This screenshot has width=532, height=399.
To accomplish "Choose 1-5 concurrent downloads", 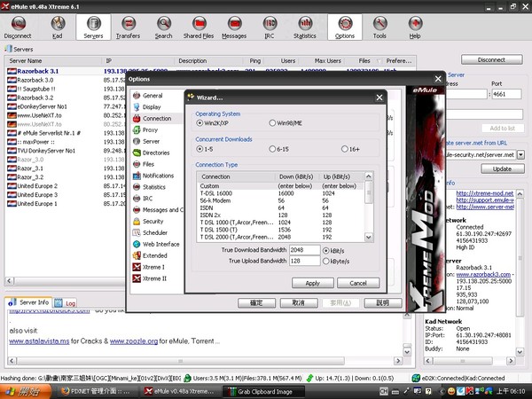I will [x=199, y=149].
